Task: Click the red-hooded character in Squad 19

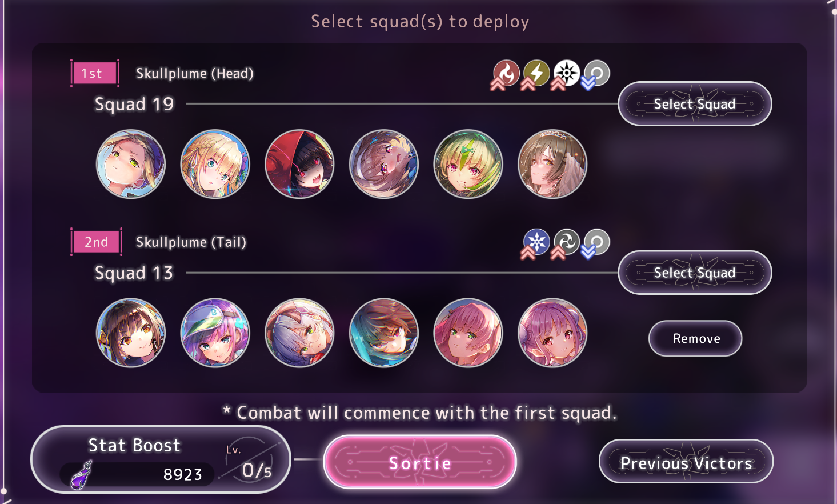Action: 299,164
